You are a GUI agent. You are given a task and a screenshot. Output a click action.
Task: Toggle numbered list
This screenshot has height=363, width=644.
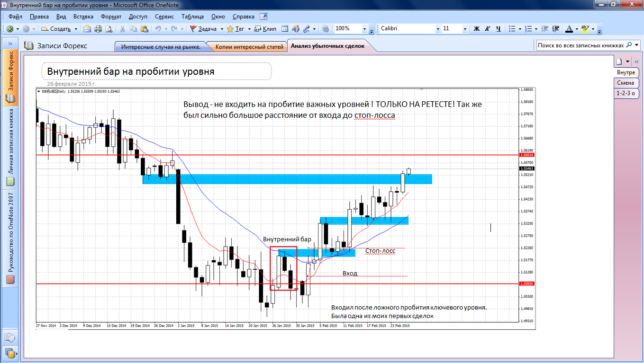coord(529,29)
